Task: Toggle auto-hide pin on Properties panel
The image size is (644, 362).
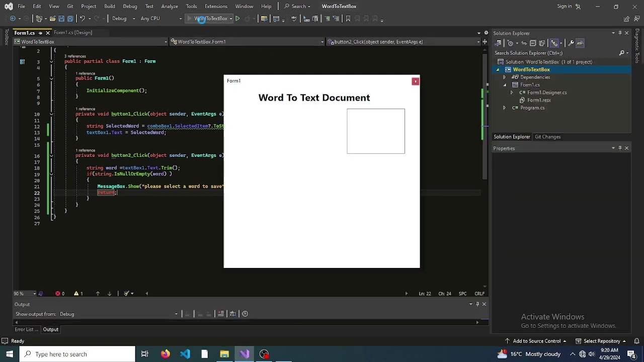Action: [x=620, y=148]
